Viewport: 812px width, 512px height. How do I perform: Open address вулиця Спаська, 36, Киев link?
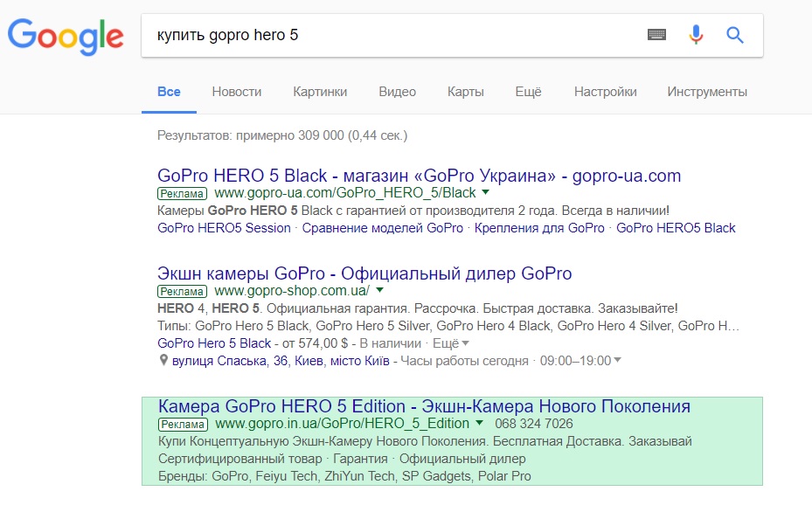coord(281,361)
